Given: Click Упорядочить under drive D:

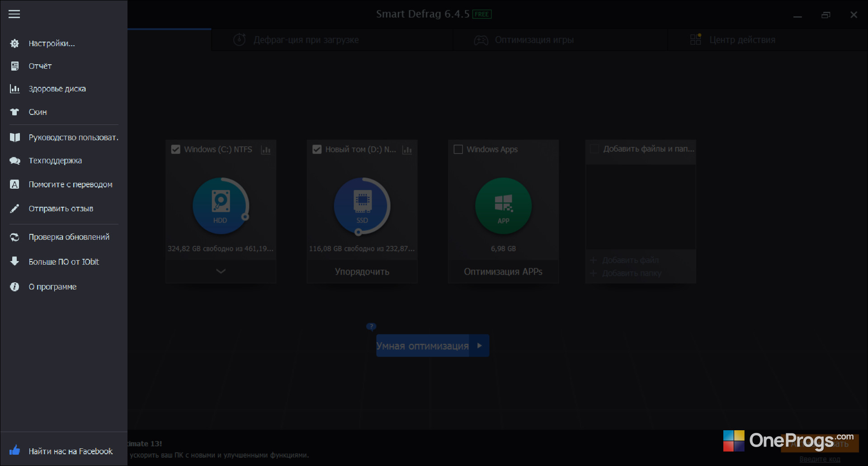Looking at the screenshot, I should coord(362,271).
